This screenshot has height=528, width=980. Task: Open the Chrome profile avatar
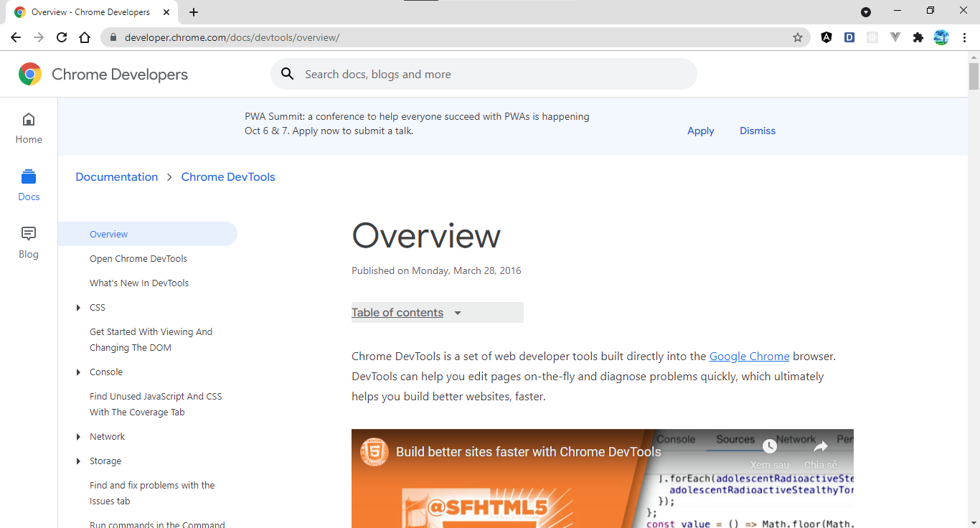[x=941, y=37]
